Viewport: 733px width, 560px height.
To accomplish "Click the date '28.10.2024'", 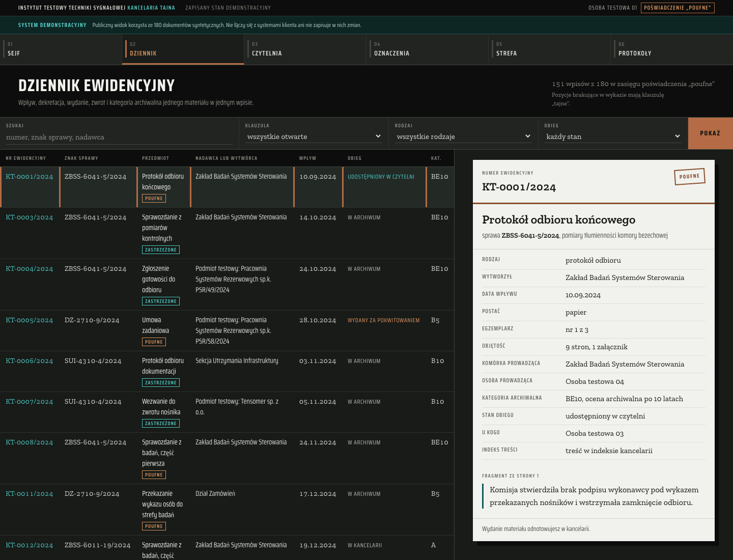I will click(x=318, y=320).
